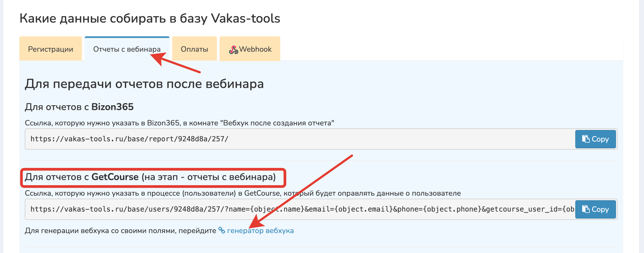Click the Bizon365 link description text
The image size is (644, 253).
pyautogui.click(x=179, y=123)
